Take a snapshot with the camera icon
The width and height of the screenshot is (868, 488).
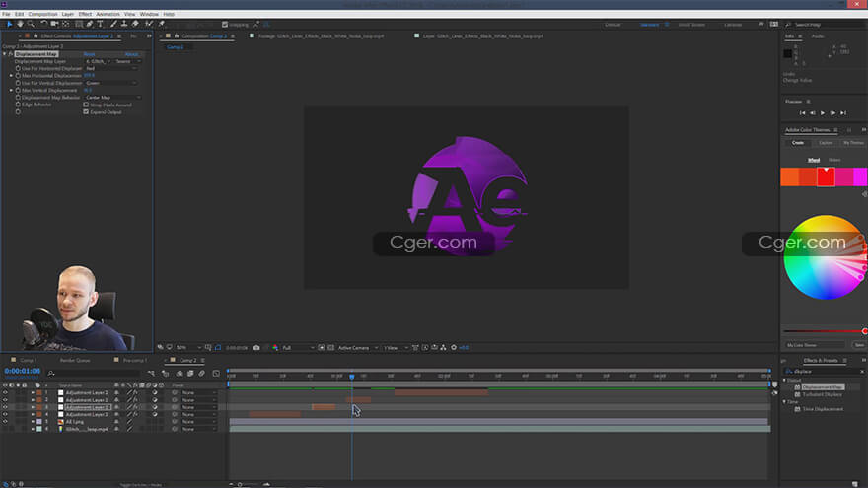tap(256, 347)
